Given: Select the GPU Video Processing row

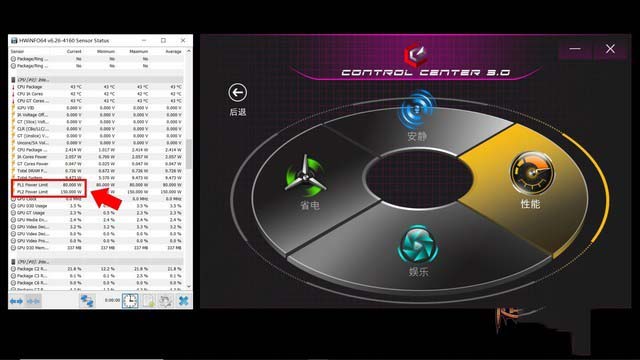Looking at the screenshot, I should [x=96, y=241].
